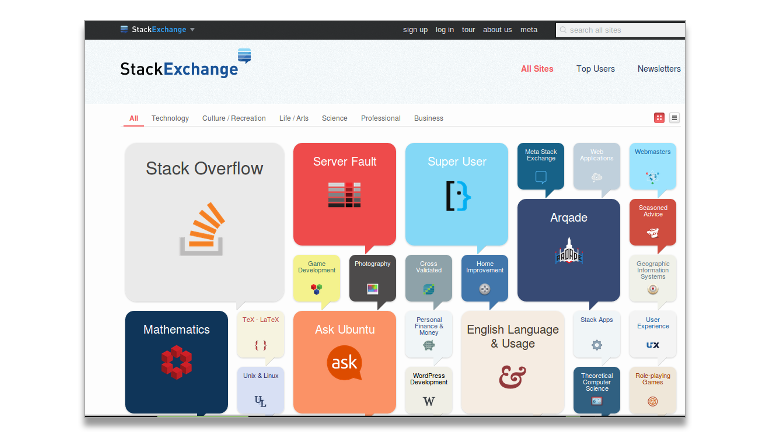The image size is (770, 432).
Task: Expand the StackExchange top-bar dropdown
Action: point(158,29)
